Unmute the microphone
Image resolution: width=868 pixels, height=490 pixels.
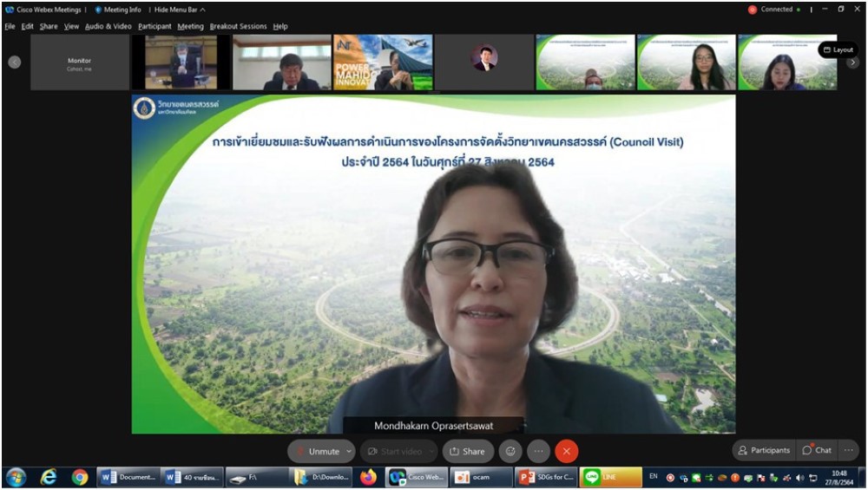click(317, 451)
